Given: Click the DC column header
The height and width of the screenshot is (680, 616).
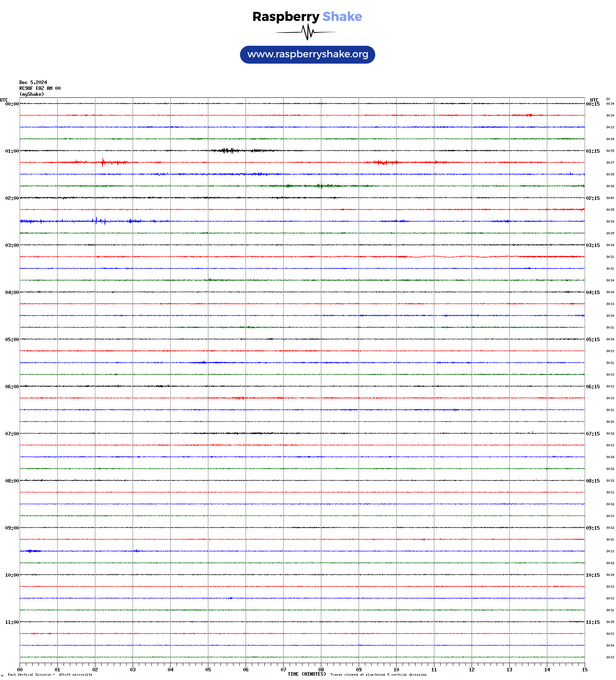Looking at the screenshot, I should click(608, 99).
